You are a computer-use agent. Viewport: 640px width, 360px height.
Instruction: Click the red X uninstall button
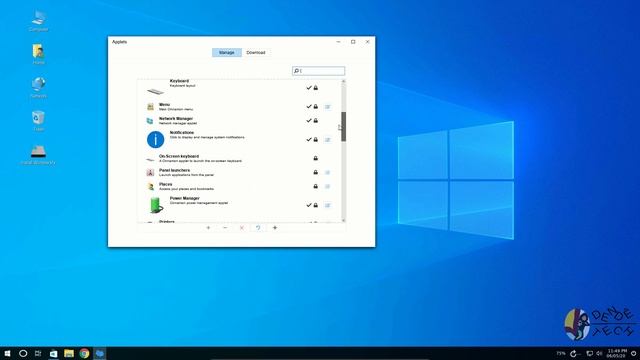242,228
